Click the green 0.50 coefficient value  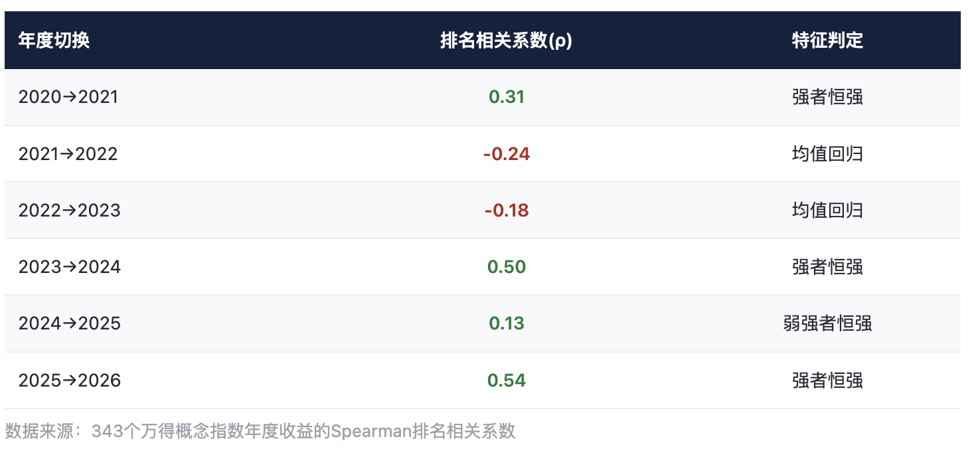[x=507, y=267]
